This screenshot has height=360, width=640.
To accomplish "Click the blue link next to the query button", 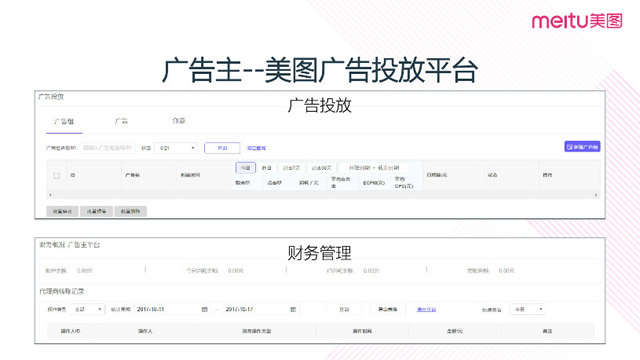I will pos(256,148).
